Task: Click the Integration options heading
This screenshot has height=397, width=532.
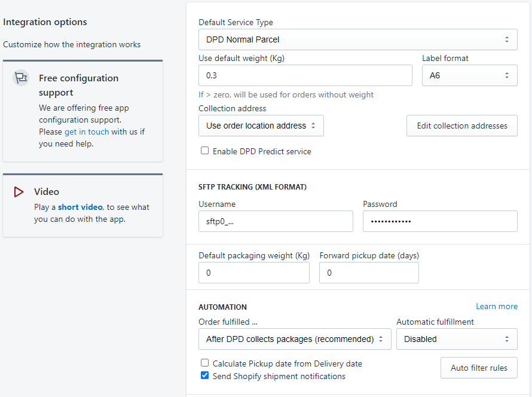Action: pos(45,22)
